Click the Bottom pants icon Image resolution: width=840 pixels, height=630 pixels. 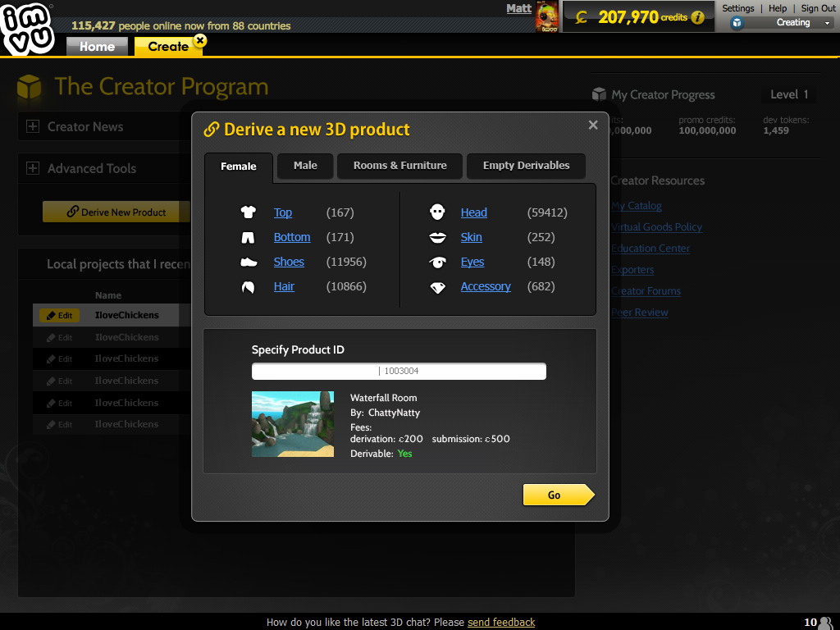pos(248,237)
